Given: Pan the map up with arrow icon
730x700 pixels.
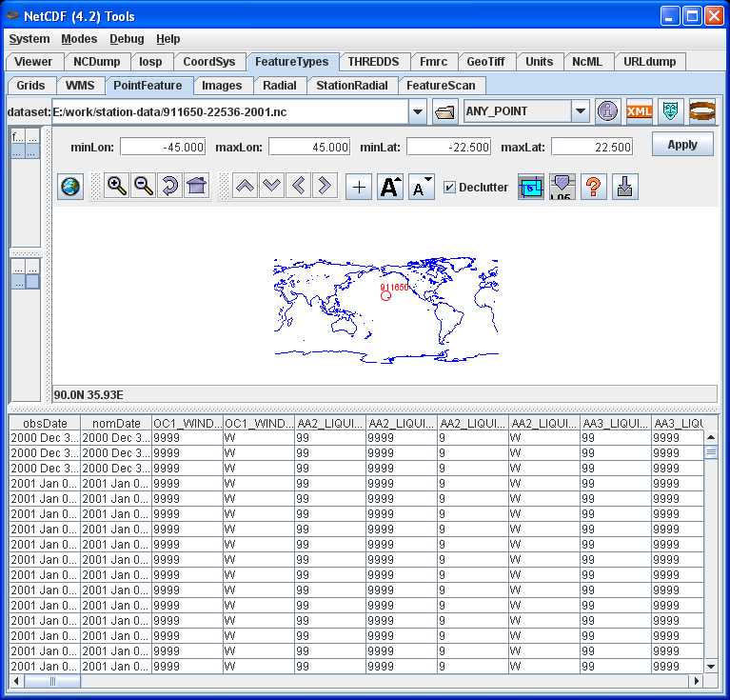Looking at the screenshot, I should [x=246, y=186].
